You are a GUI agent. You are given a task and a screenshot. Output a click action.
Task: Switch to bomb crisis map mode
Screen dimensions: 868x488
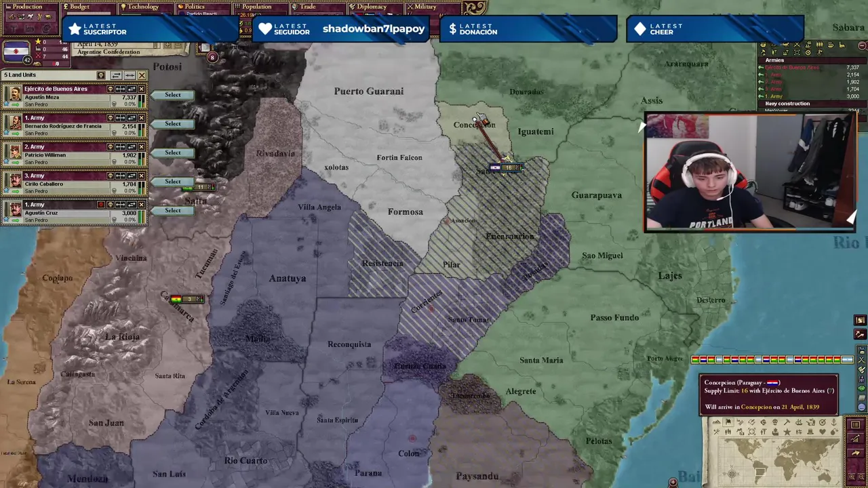point(834,432)
